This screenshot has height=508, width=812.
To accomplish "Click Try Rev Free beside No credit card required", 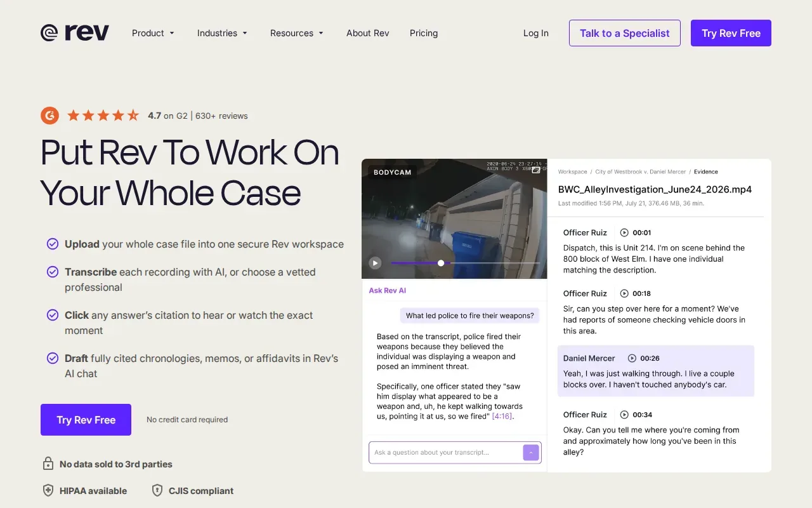I will [x=86, y=420].
